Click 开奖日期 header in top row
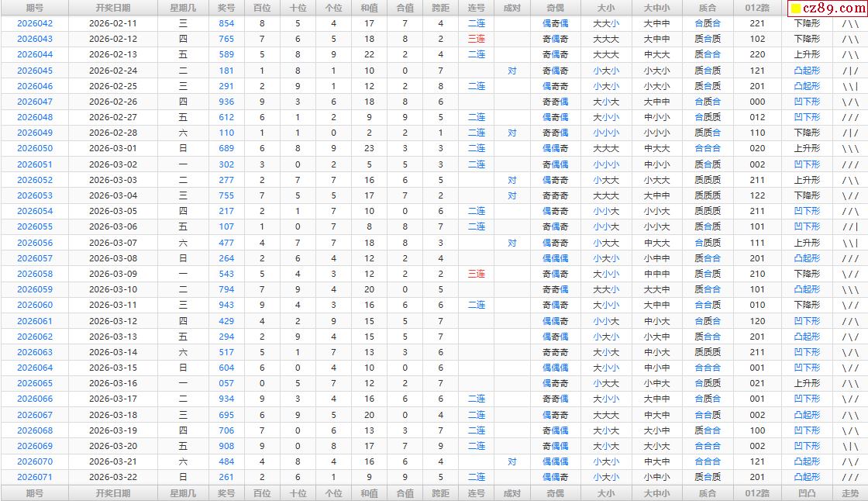 click(113, 8)
